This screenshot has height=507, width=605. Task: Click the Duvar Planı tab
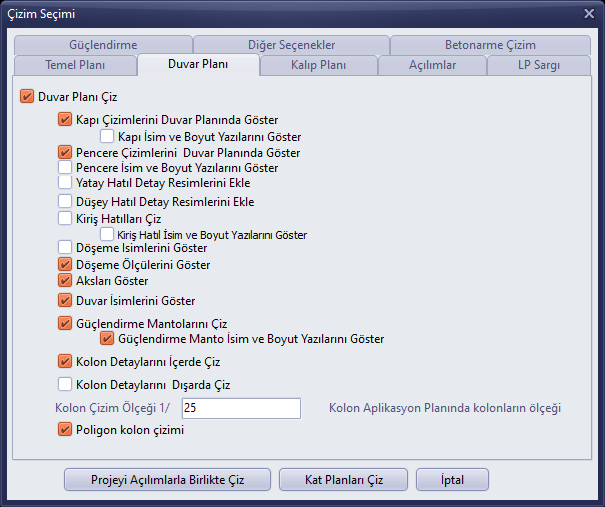click(198, 64)
